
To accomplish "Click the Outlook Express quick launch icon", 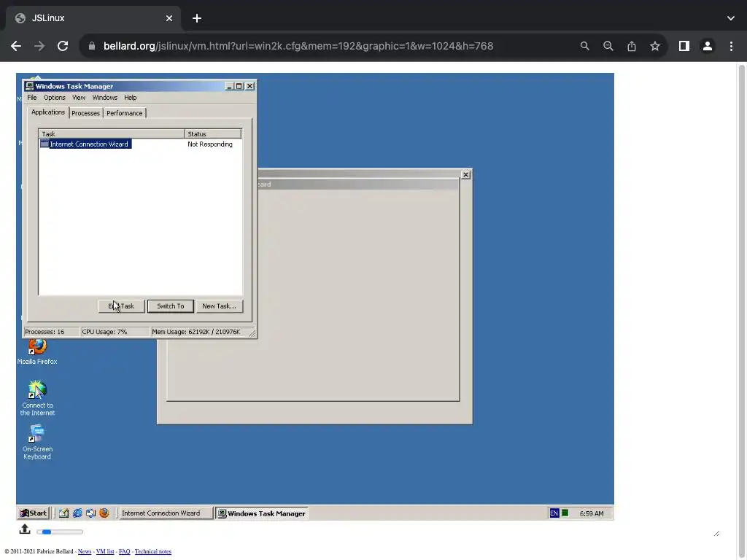I will [90, 513].
